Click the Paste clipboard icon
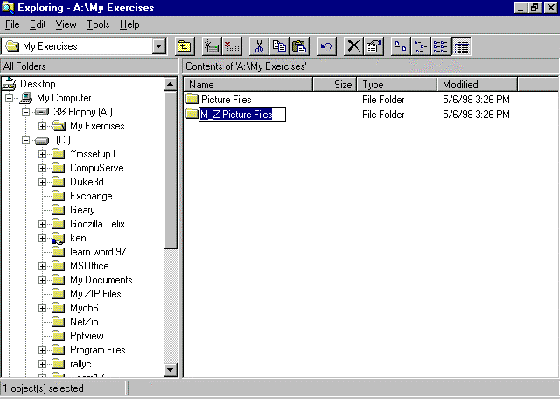Screen dimensions: 560x399 point(299,46)
